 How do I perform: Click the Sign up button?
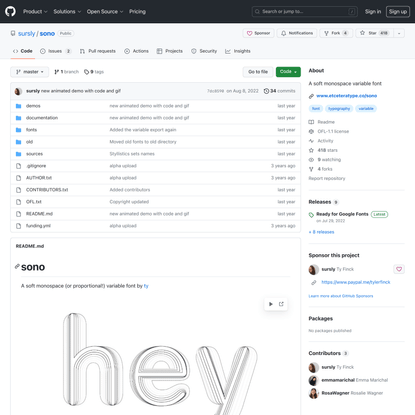coord(398,12)
